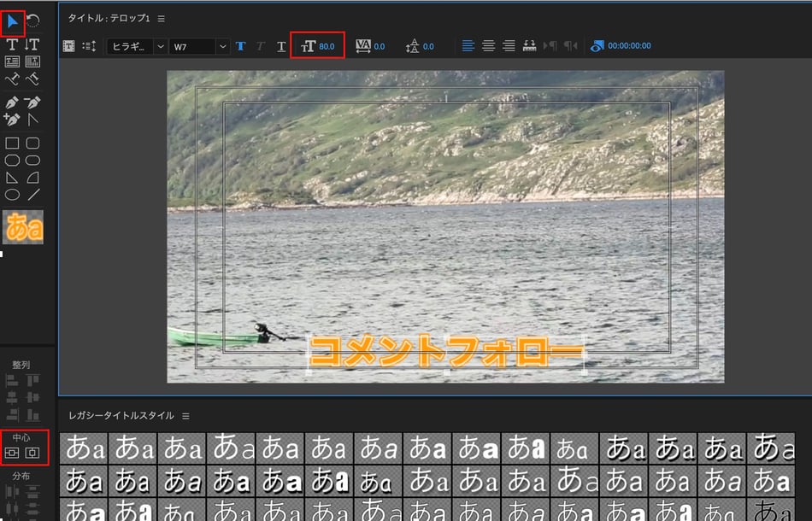812x521 pixels.
Task: Select the horizontal Type tool
Action: coord(12,44)
